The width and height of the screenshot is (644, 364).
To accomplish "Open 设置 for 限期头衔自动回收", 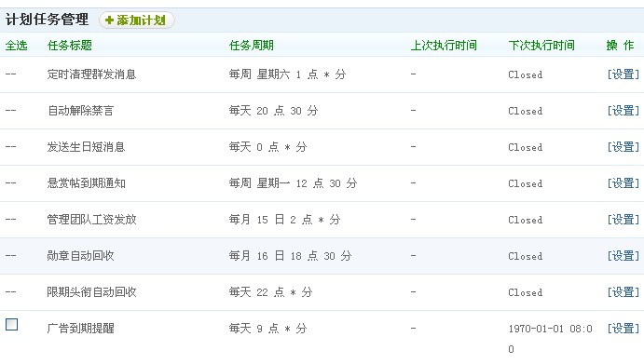I will point(623,292).
